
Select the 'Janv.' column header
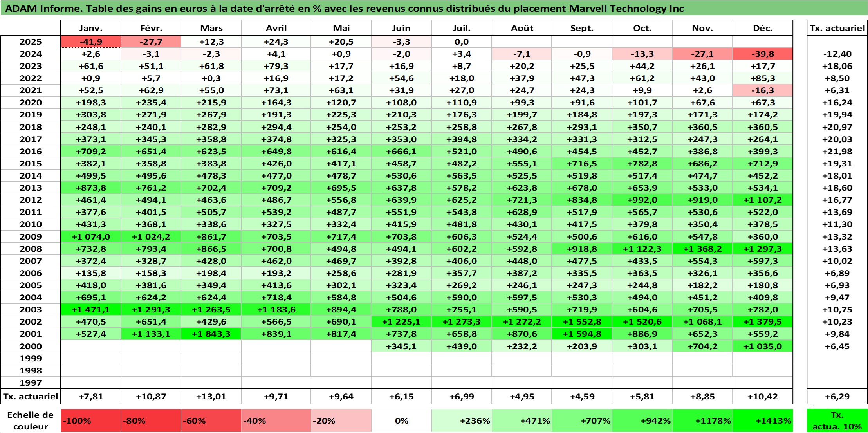tap(91, 28)
